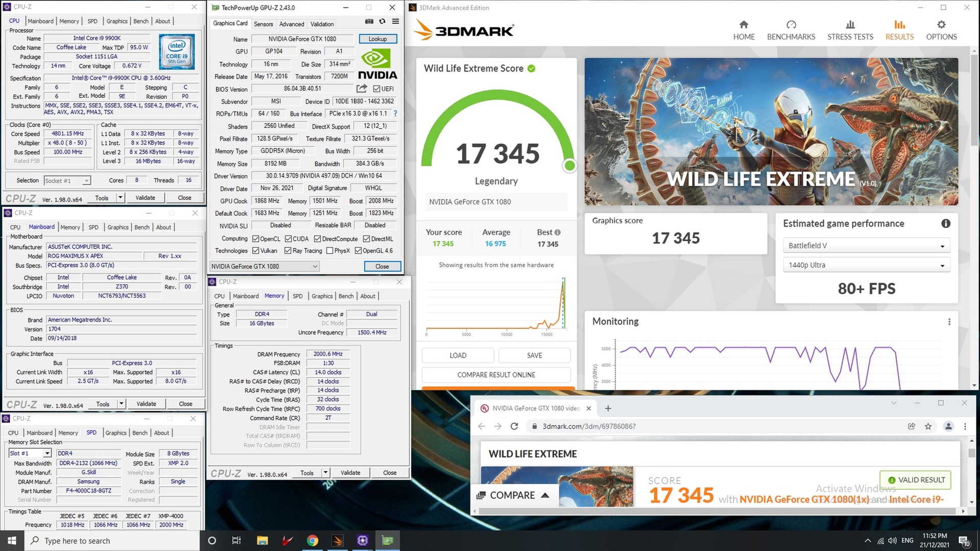Toggle PhysX checkbox in GPU-Z
The width and height of the screenshot is (980, 551).
(x=330, y=251)
